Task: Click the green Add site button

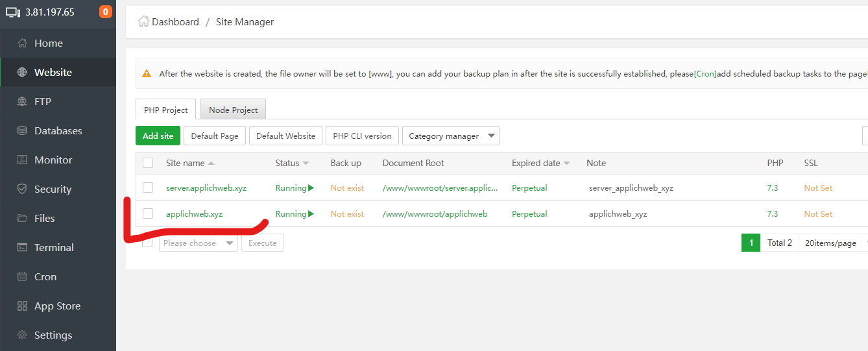Action: (x=158, y=136)
